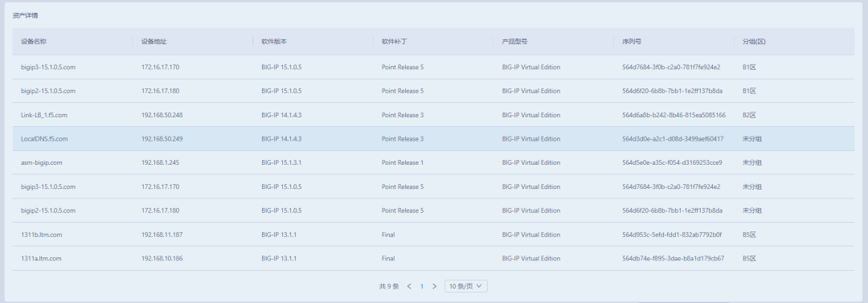Screen dimensions: 868x303
Task: Click BIG-IP 13.1.1 in 1311a.ltm.com row
Action: (280, 259)
